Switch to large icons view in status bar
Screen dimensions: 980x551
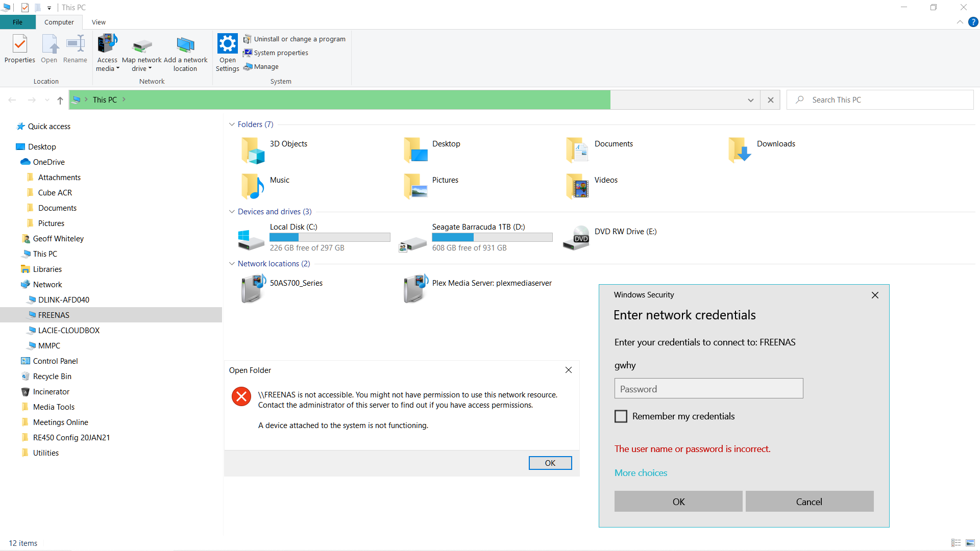[x=970, y=543]
